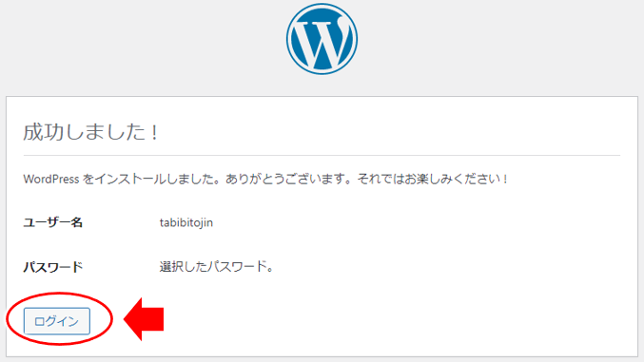The height and width of the screenshot is (362, 644).
Task: Click the word WordPress in the install message
Action: coord(51,179)
